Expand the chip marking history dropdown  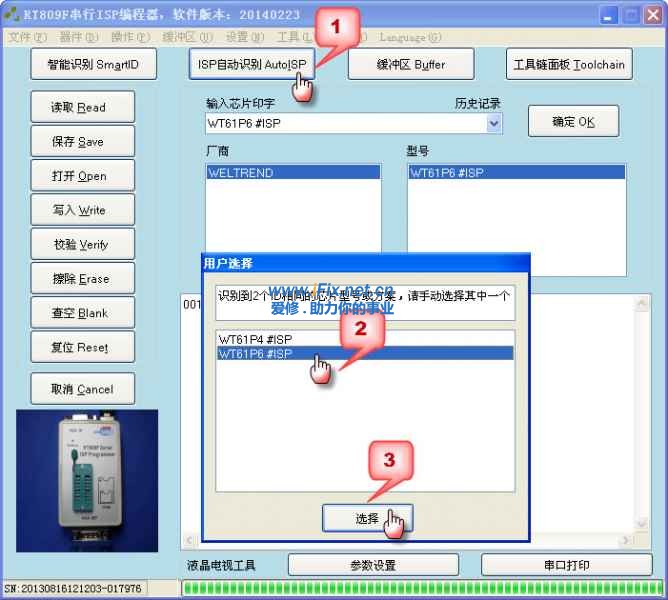pyautogui.click(x=494, y=123)
